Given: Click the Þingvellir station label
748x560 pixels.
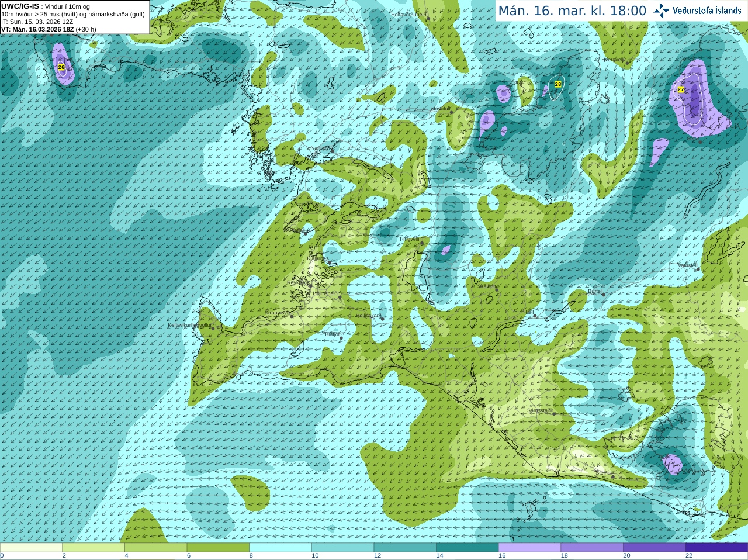Looking at the screenshot, I should coord(410,239).
